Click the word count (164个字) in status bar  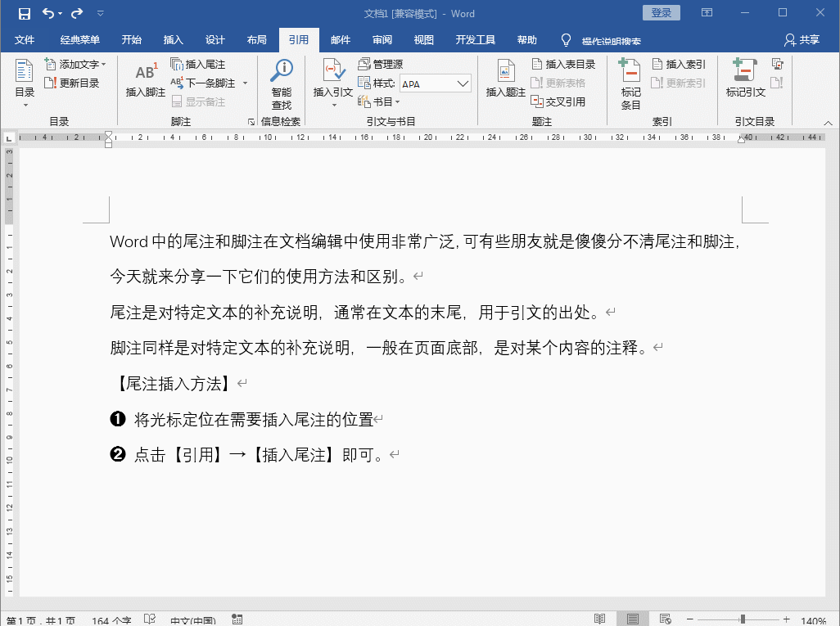[x=111, y=620]
